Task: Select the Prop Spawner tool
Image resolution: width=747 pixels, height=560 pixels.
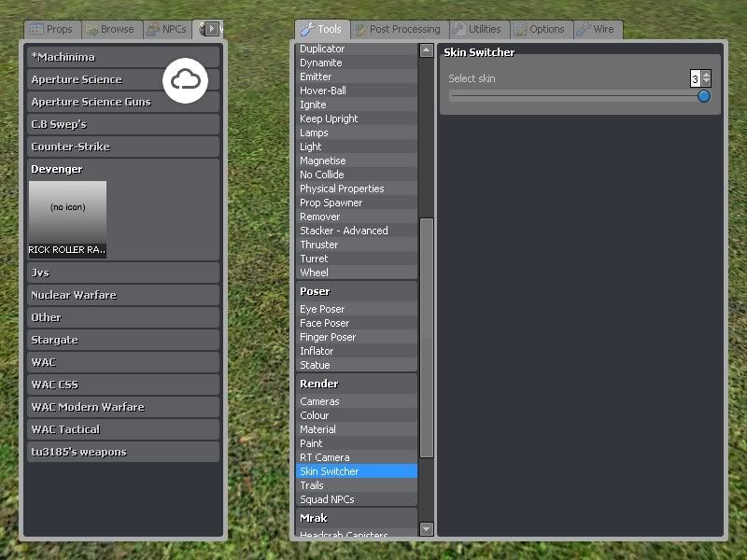Action: click(x=357, y=203)
